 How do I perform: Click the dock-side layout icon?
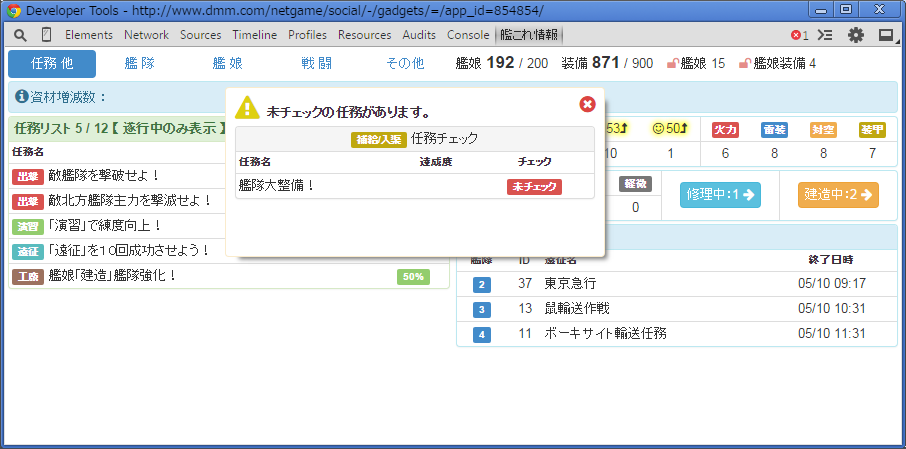(x=886, y=35)
